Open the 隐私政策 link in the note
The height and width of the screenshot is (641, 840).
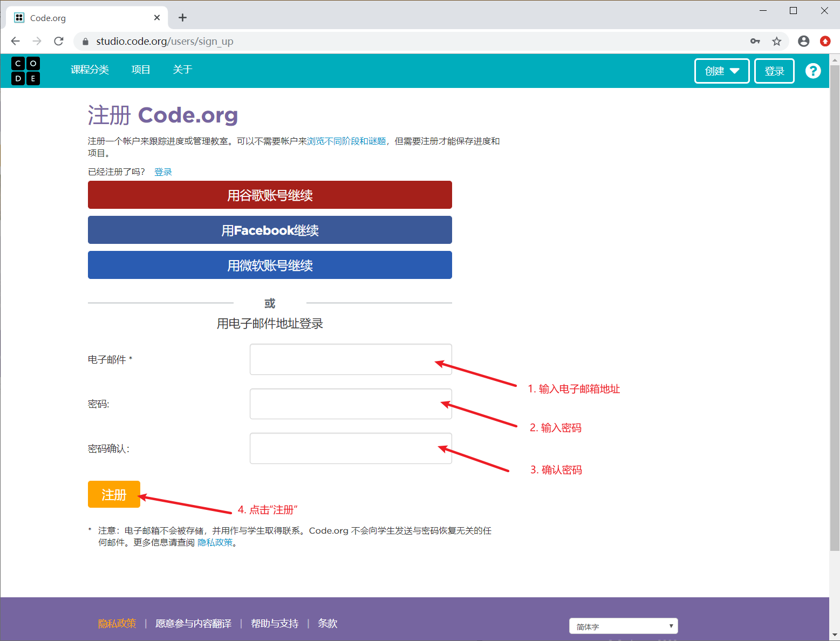[215, 542]
